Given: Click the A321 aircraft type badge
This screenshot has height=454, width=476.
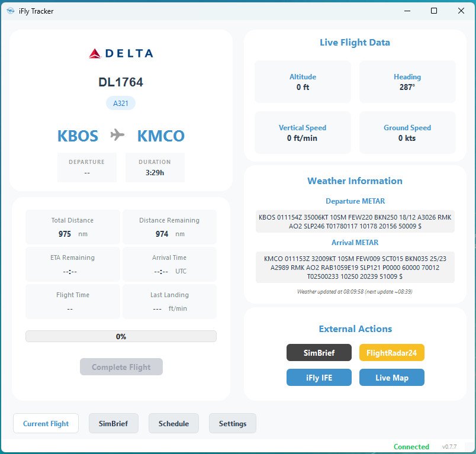Looking at the screenshot, I should (121, 104).
